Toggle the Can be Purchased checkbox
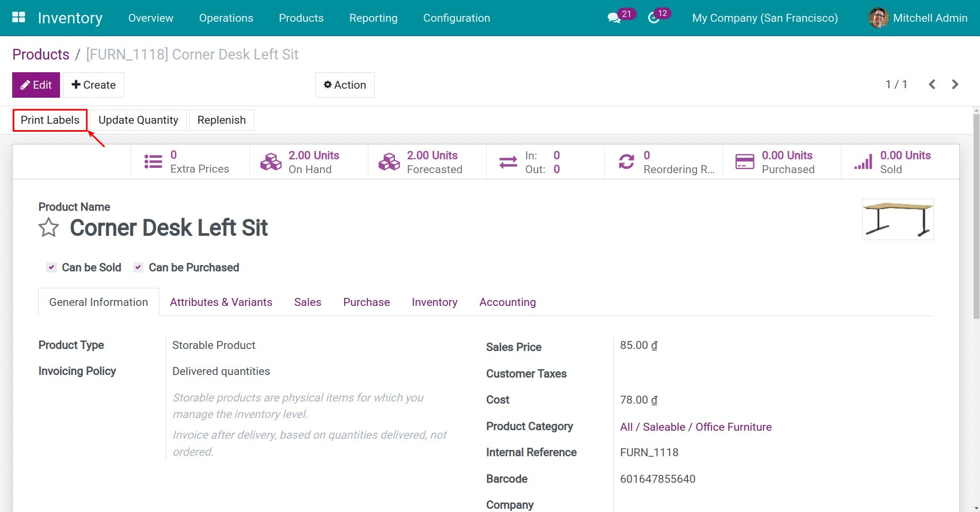The height and width of the screenshot is (512, 980). (x=138, y=267)
